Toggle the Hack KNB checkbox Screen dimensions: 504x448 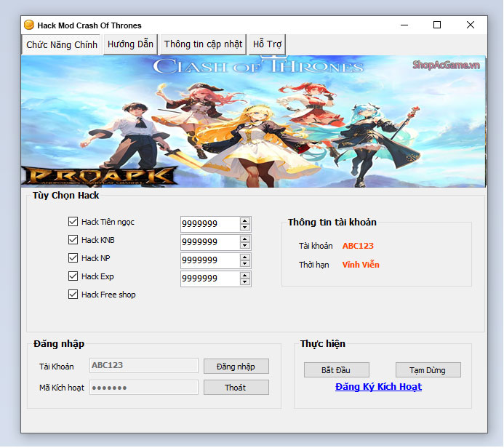pyautogui.click(x=73, y=240)
